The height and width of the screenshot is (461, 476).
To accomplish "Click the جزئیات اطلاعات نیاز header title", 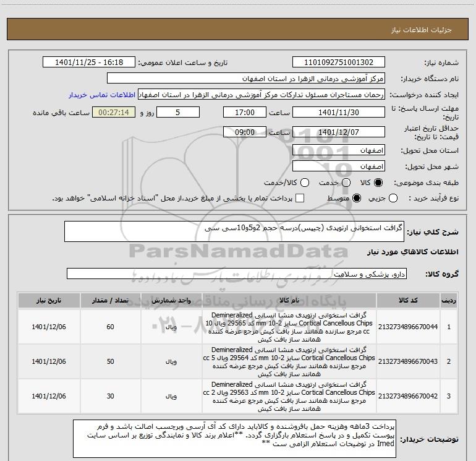I will 422,30.
